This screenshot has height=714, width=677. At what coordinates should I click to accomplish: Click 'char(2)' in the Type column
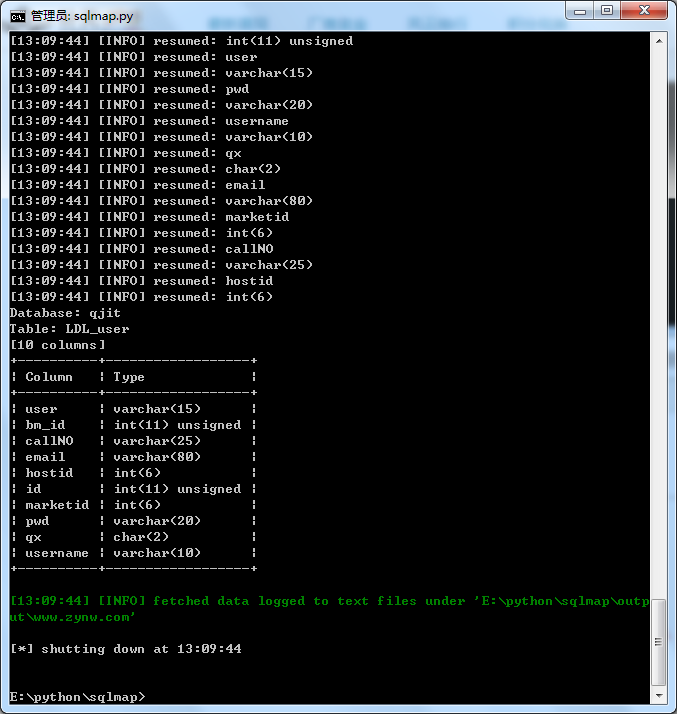click(141, 537)
